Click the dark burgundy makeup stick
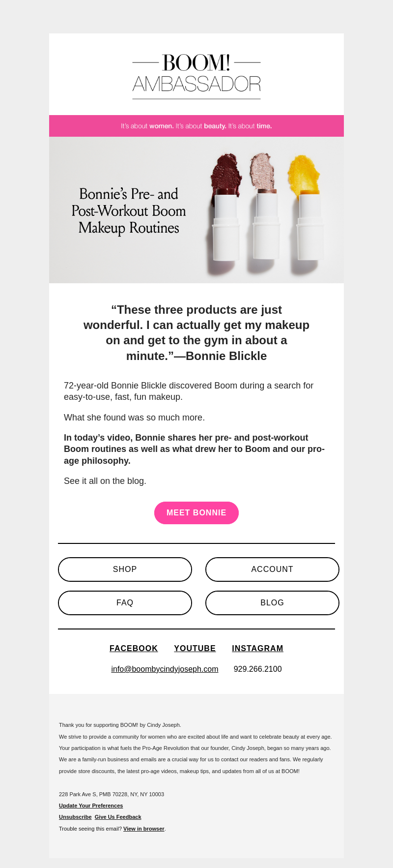Image resolution: width=393 pixels, height=868 pixels. click(x=226, y=208)
